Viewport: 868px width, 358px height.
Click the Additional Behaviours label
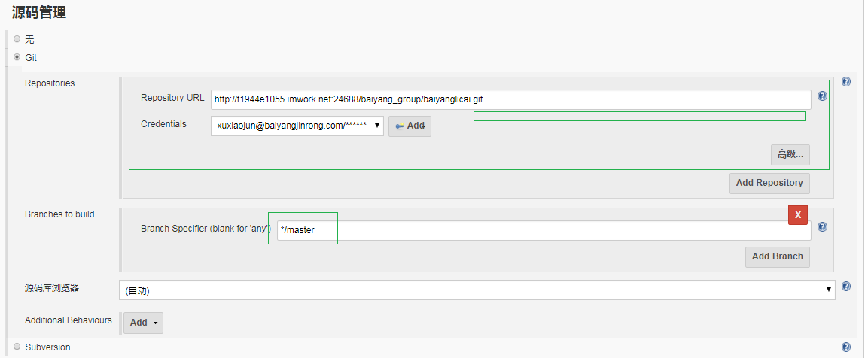(69, 320)
